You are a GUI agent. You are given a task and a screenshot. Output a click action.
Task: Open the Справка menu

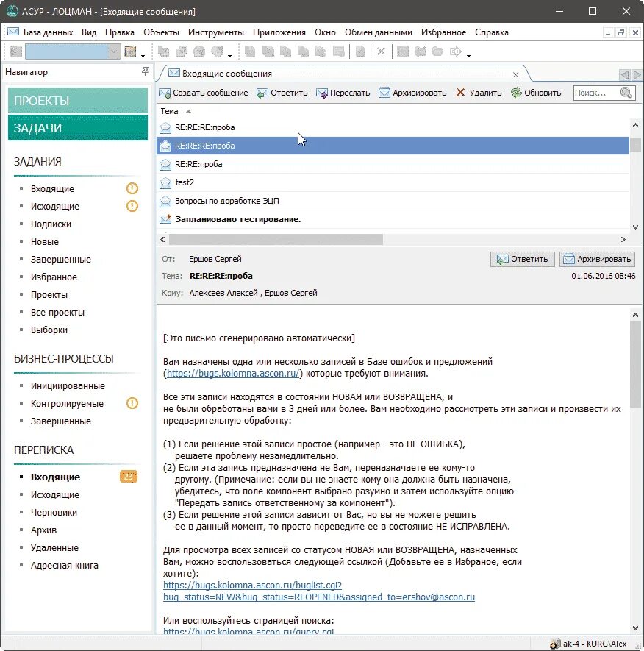[492, 32]
